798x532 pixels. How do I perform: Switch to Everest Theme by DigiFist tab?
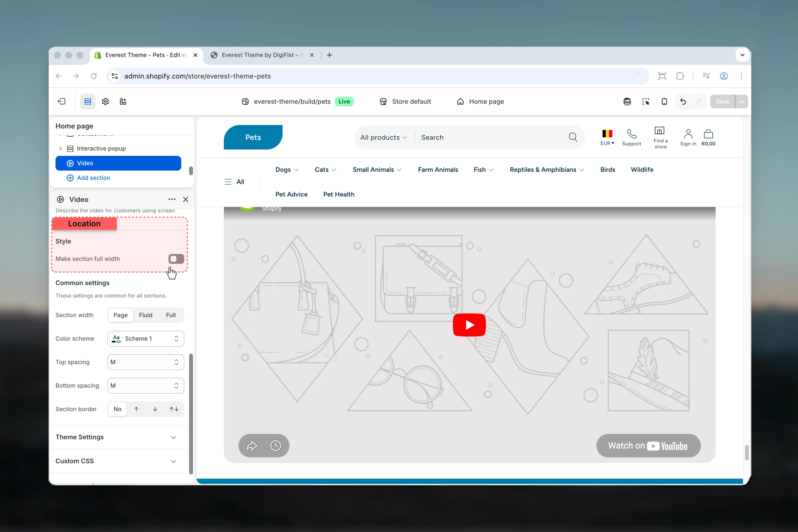(x=263, y=55)
